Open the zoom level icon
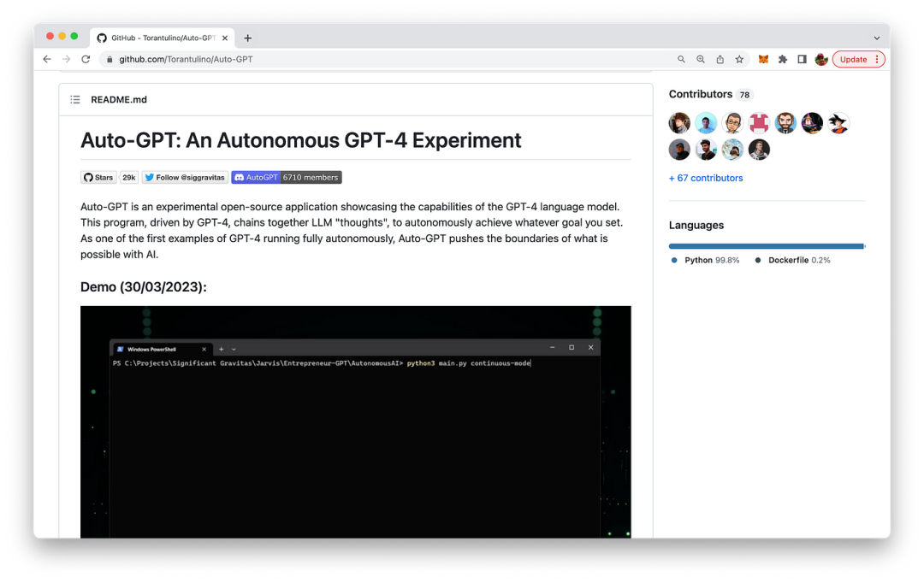The width and height of the screenshot is (924, 583). point(701,60)
